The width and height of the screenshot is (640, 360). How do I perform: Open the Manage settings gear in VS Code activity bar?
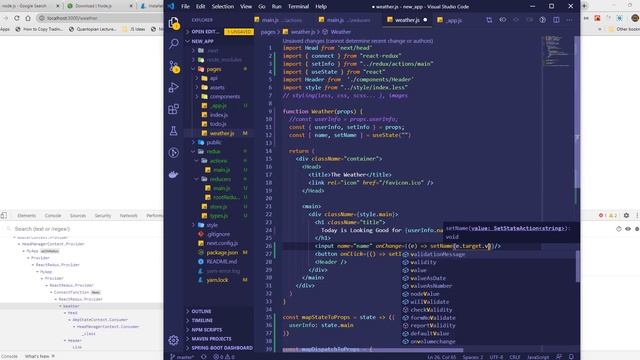173,340
